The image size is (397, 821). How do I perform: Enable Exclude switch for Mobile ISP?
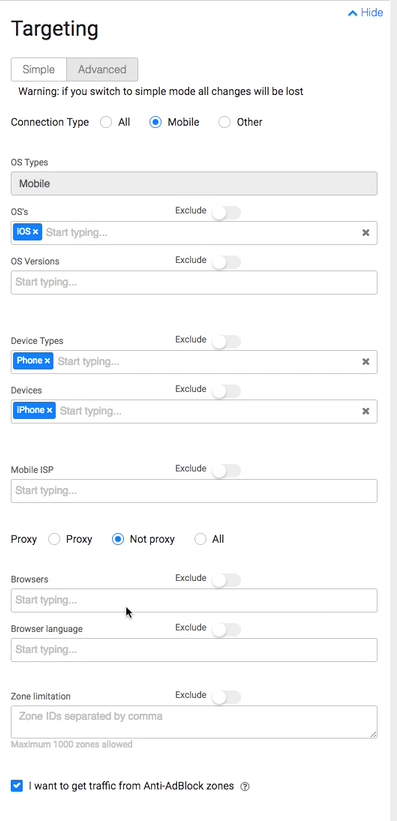tap(226, 470)
